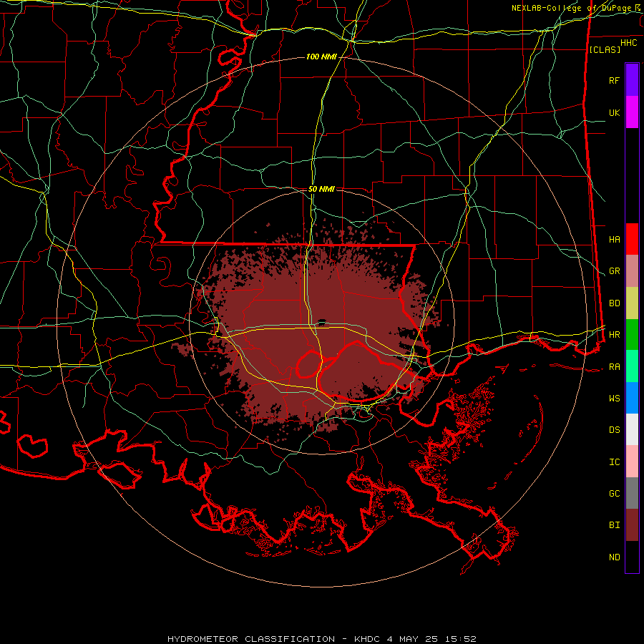Screen dimensions: 644x644
Task: Click the brown BI legend swatch
Action: click(632, 525)
